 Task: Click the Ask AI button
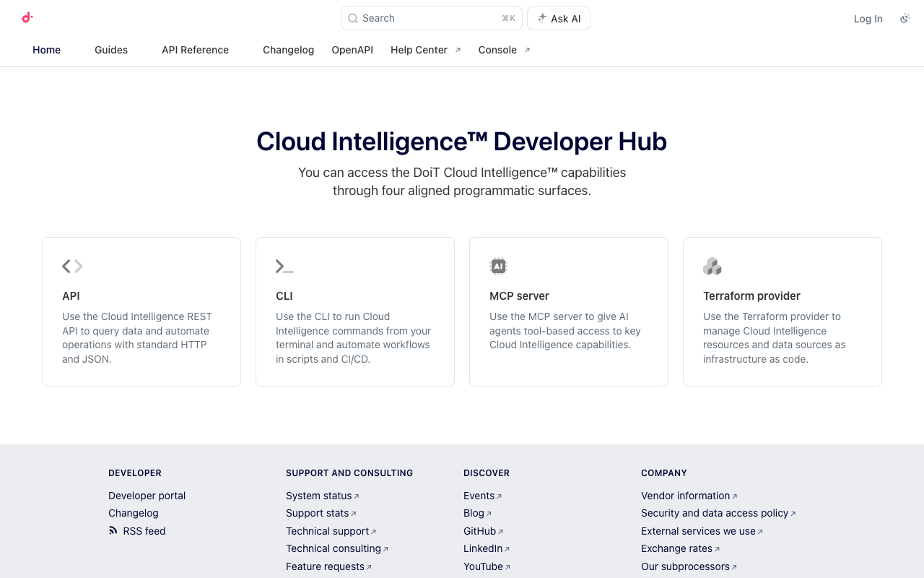click(x=559, y=18)
